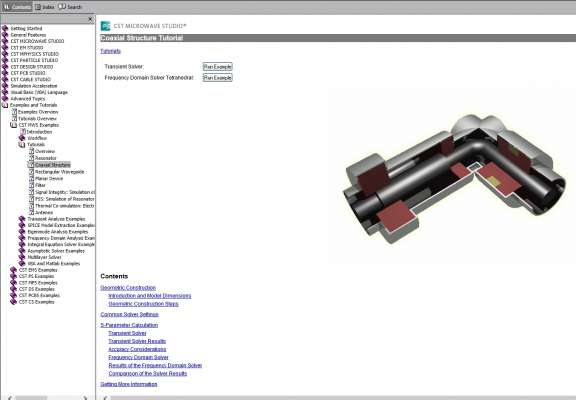Close the navigation pane with X
The image size is (576, 400).
point(90,19)
